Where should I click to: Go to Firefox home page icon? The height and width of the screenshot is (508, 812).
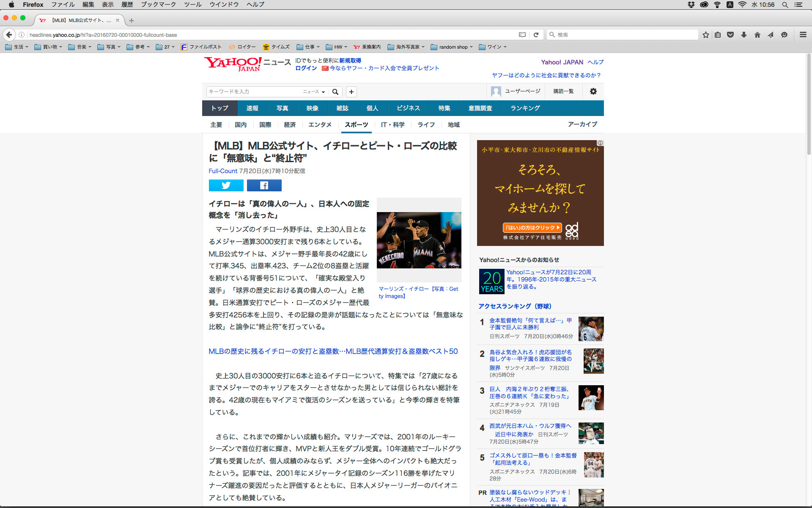(757, 35)
